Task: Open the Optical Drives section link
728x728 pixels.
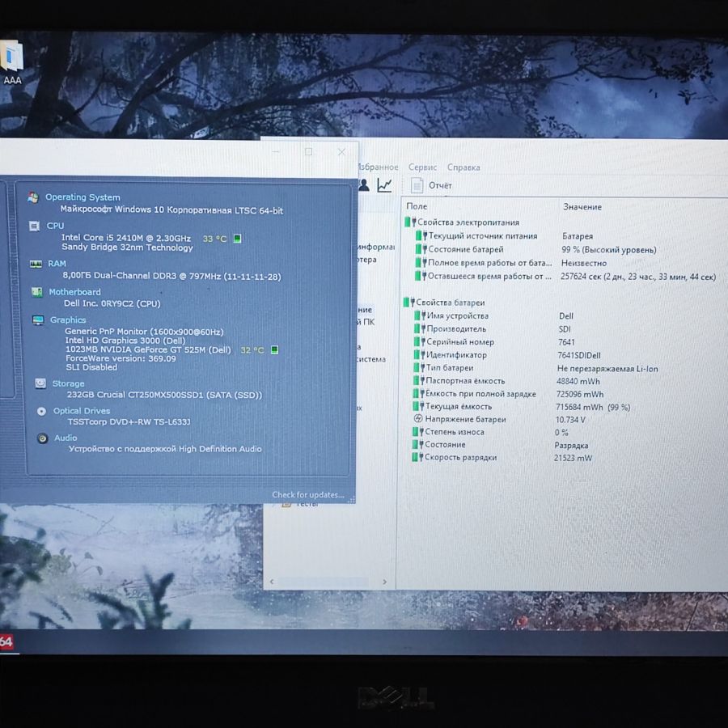Action: (82, 411)
